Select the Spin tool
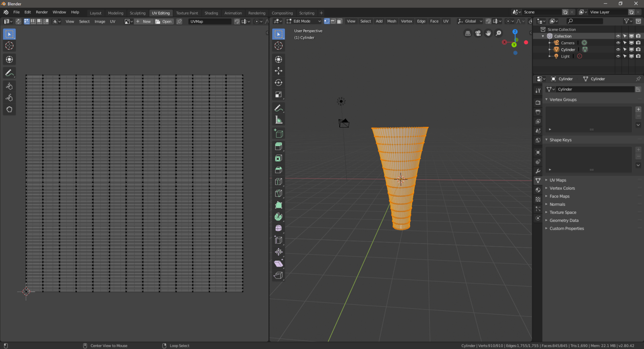 278,217
